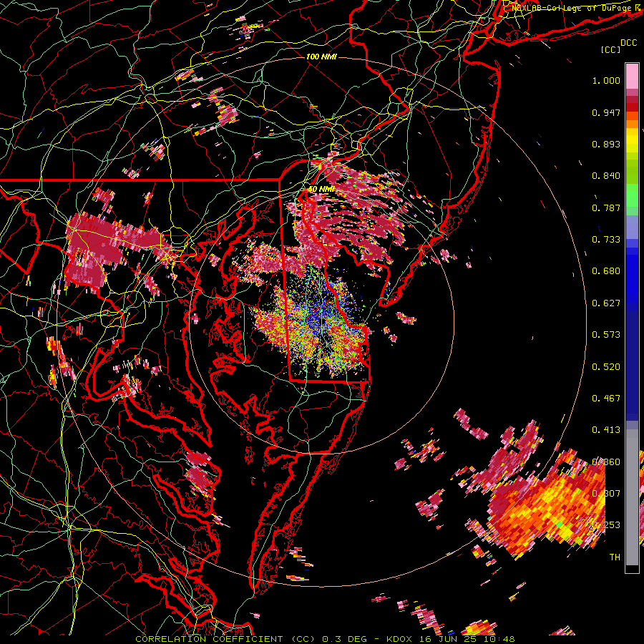Select the 0.840 value on the color scale

(606, 176)
